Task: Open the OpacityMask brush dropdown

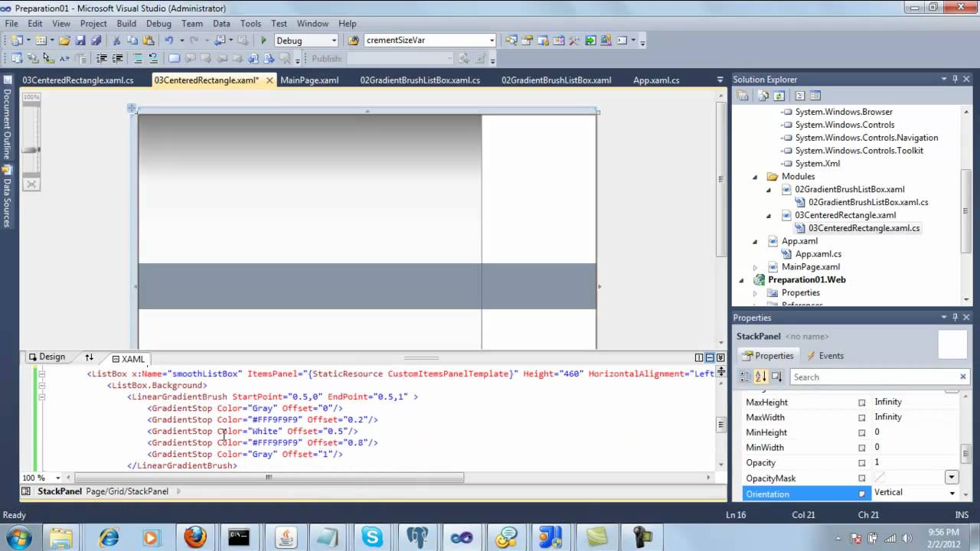Action: 952,478
